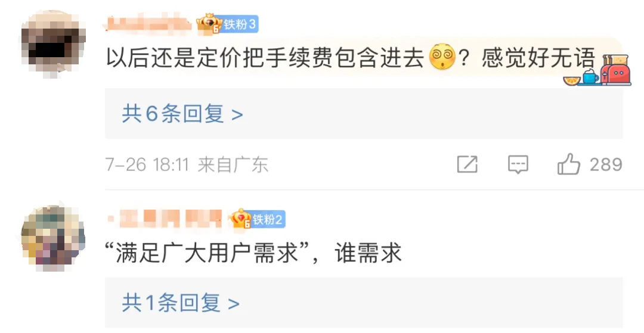Like the comment with thumbs-up icon
This screenshot has width=644, height=333.
click(x=568, y=164)
